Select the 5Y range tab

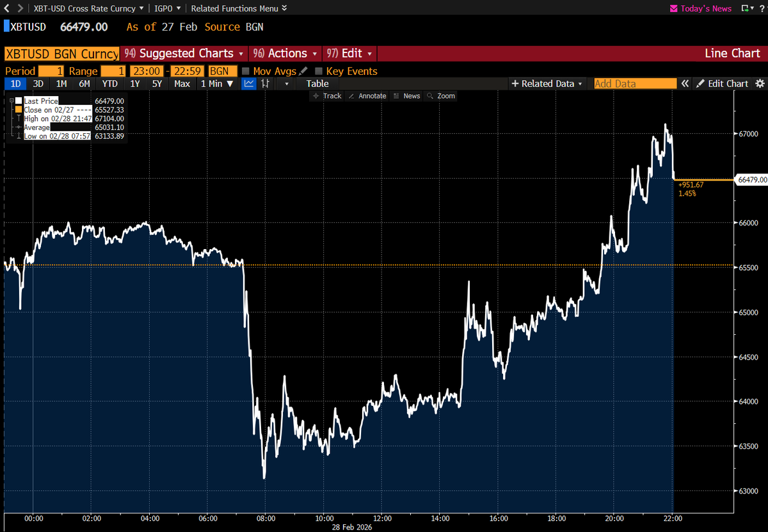tap(157, 83)
